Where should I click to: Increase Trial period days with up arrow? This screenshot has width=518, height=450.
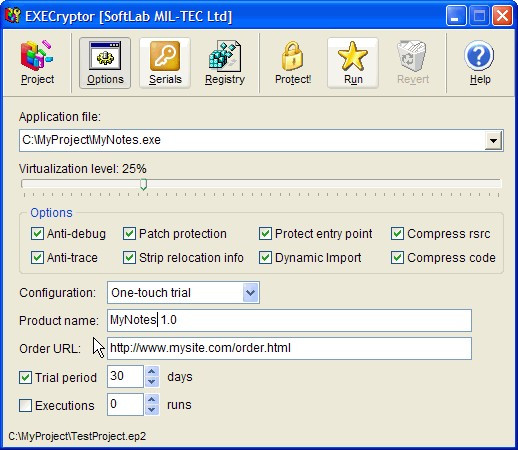[152, 371]
